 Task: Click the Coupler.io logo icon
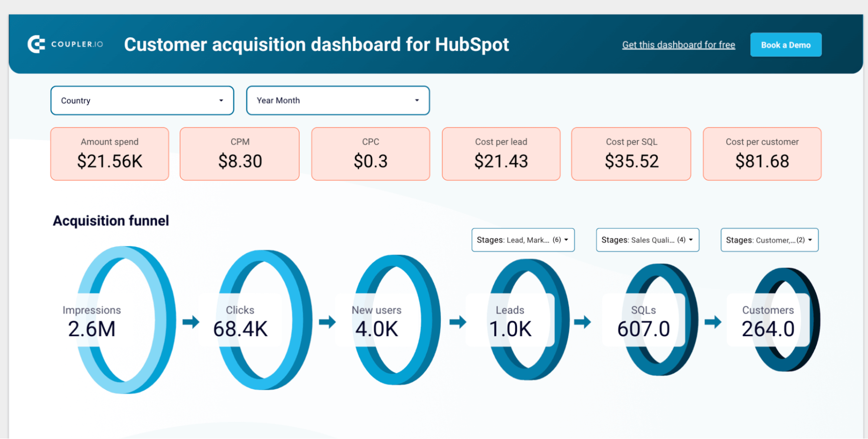(x=36, y=44)
